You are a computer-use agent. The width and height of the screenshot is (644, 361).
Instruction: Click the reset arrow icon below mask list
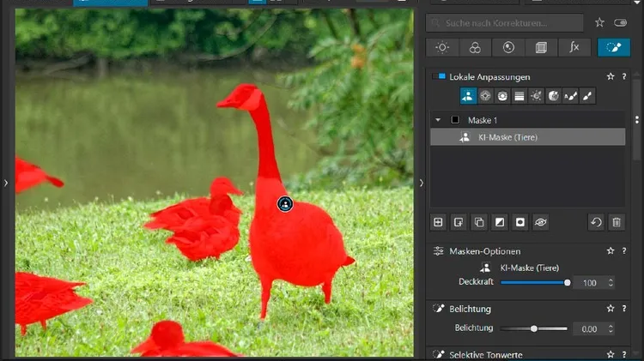point(596,223)
